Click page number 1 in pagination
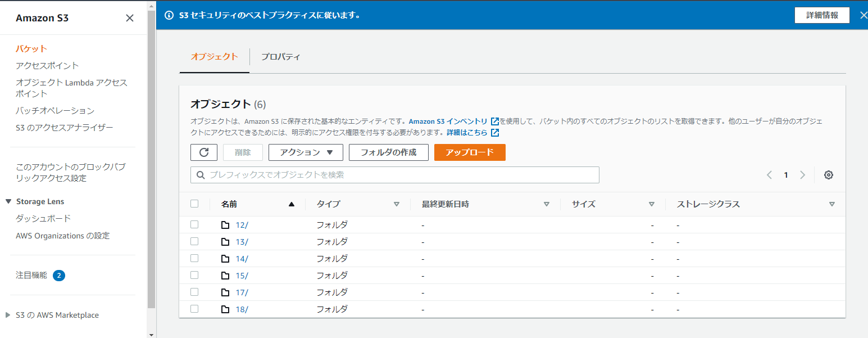Screen dimensions: 868x338 click(x=786, y=175)
